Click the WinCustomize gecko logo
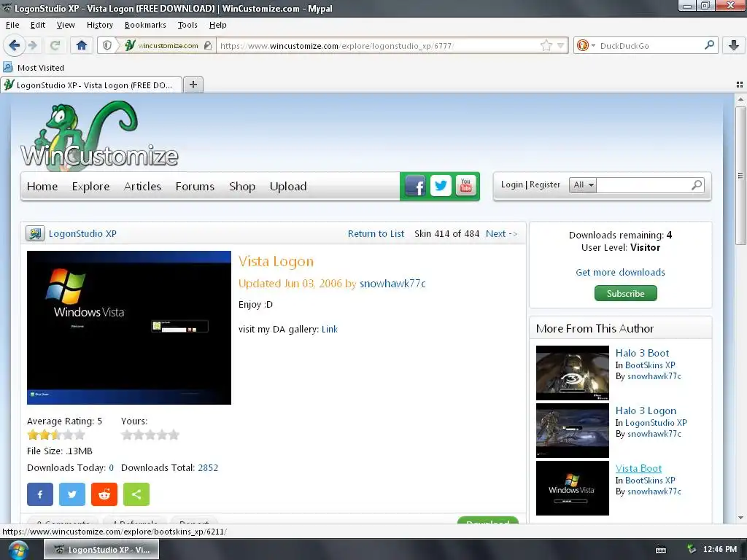The height and width of the screenshot is (560, 747). click(99, 135)
